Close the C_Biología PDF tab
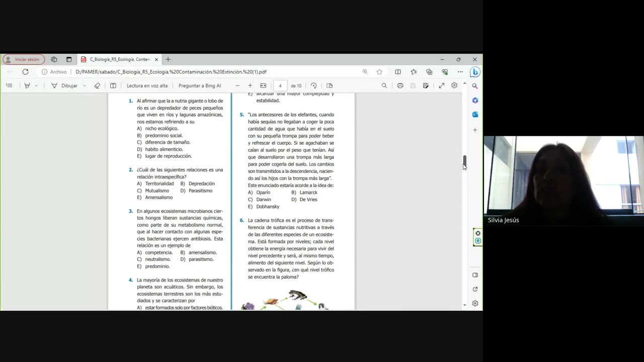644x362 pixels. (x=156, y=59)
